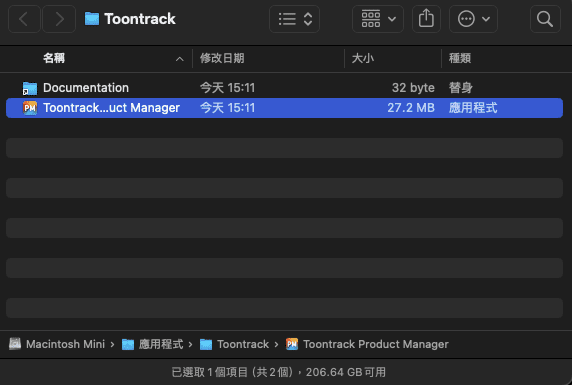Click the status bar selection info text
This screenshot has width=572, height=385.
[279, 372]
